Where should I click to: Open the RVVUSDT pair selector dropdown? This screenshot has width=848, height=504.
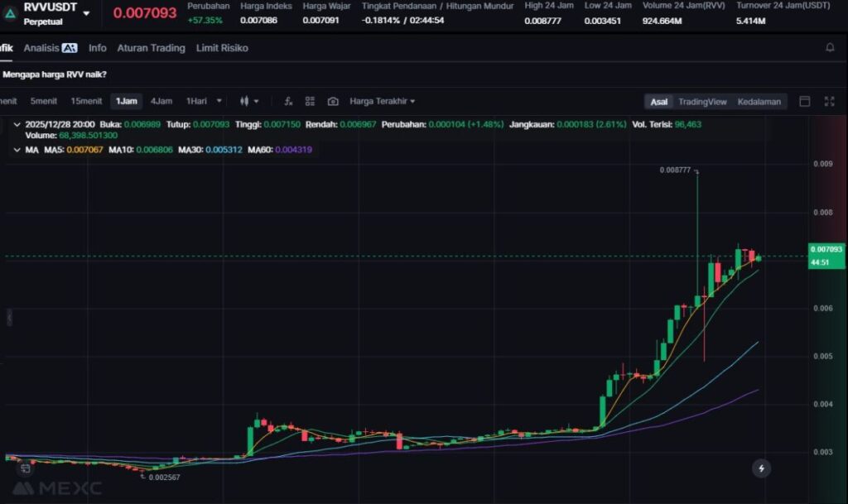[x=86, y=13]
